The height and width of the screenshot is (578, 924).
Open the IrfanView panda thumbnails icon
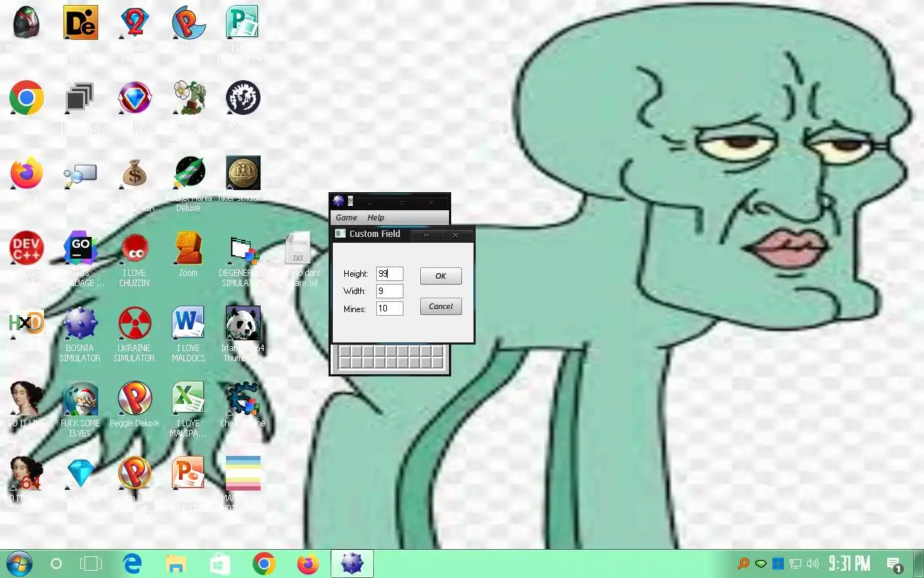coord(243,324)
